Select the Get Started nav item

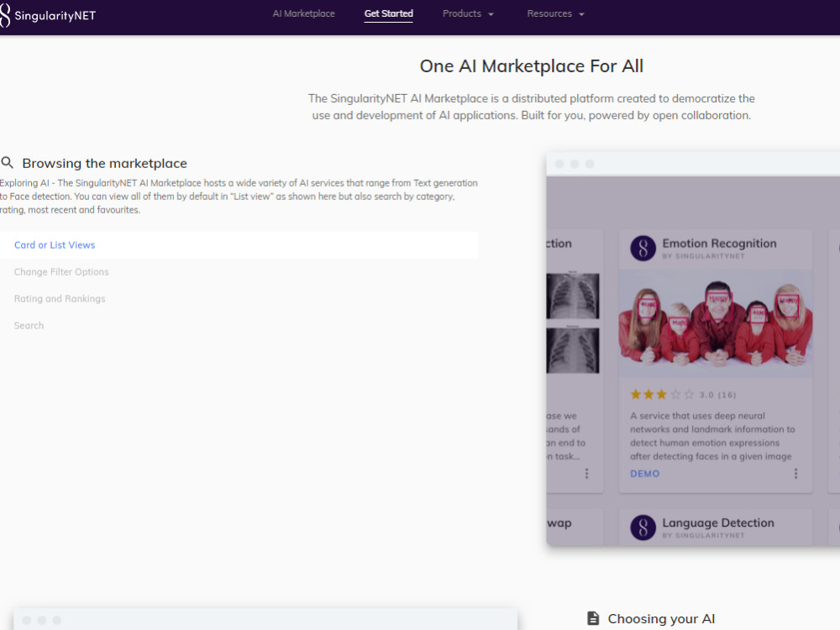tap(388, 13)
